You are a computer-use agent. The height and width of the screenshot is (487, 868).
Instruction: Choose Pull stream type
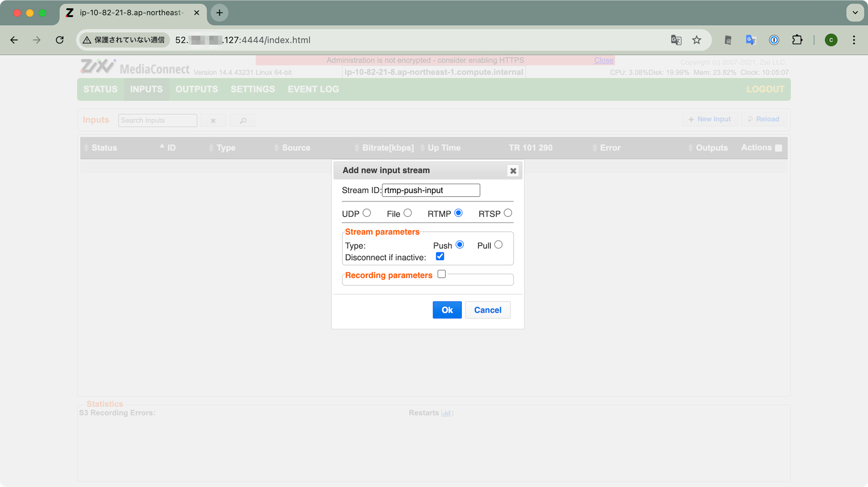pyautogui.click(x=498, y=245)
